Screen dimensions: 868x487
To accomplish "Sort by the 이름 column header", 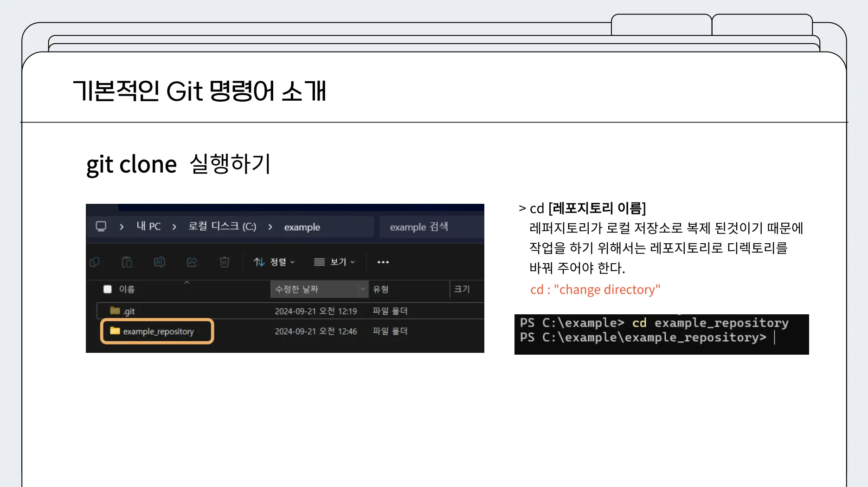I will coord(127,289).
